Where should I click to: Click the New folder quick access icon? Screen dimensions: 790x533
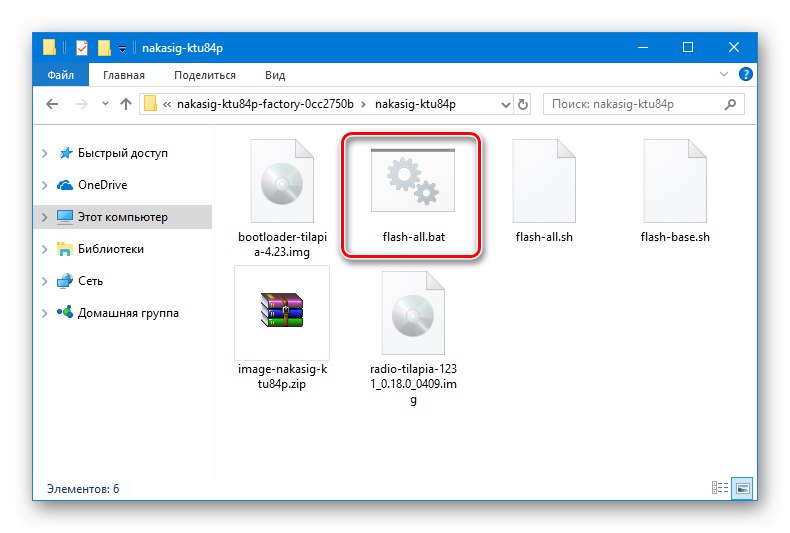point(104,48)
